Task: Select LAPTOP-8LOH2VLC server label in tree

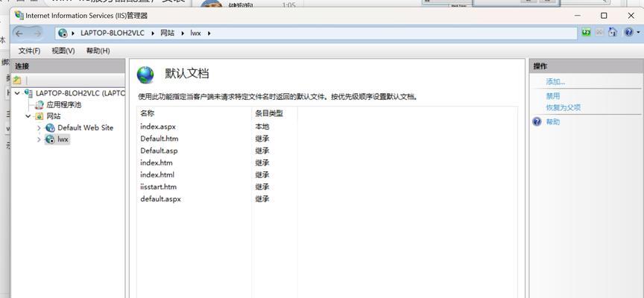Action: (x=80, y=93)
